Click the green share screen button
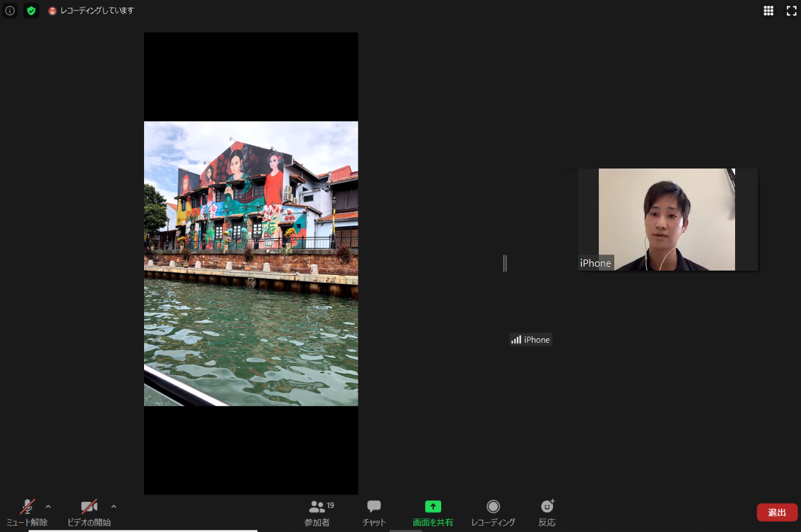 pos(433,513)
